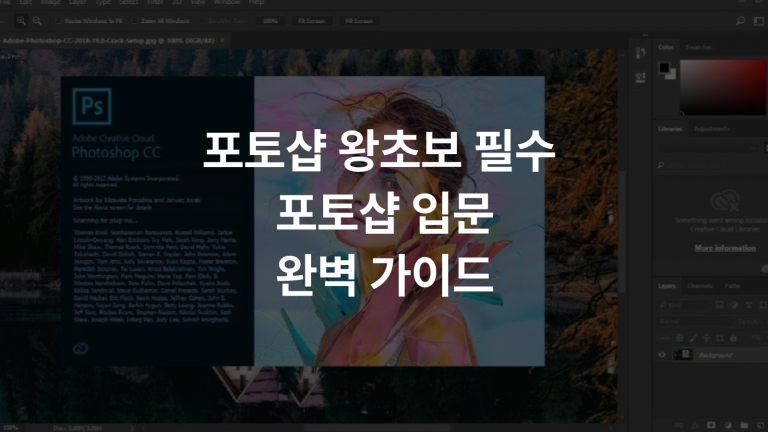
Task: Select the Color panel tab
Action: pyautogui.click(x=666, y=47)
